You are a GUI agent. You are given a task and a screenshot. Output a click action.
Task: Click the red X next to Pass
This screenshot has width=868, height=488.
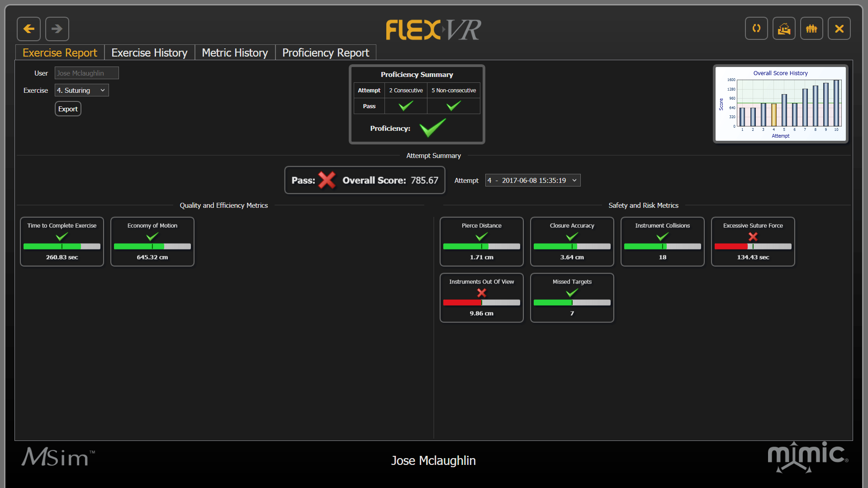(x=327, y=180)
